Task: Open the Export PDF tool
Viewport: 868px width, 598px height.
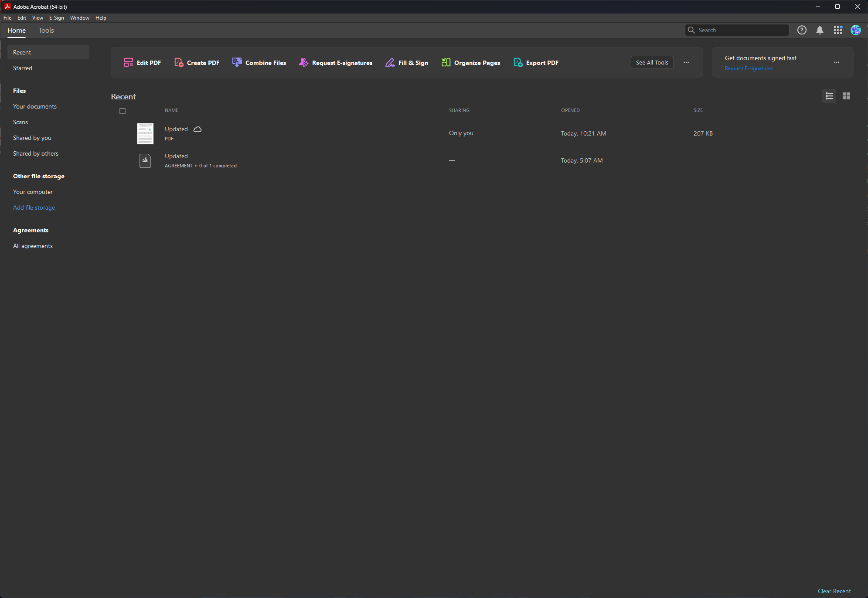Action: pos(536,63)
